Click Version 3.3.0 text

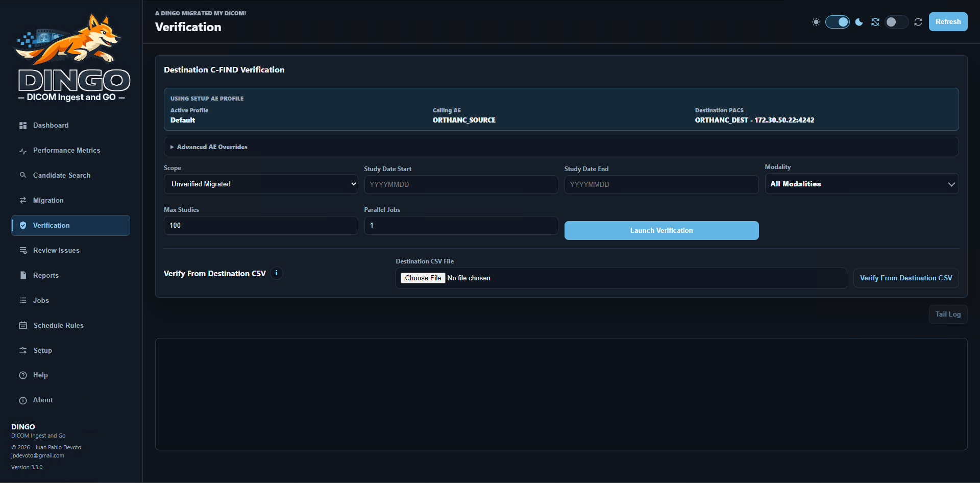pyautogui.click(x=27, y=468)
